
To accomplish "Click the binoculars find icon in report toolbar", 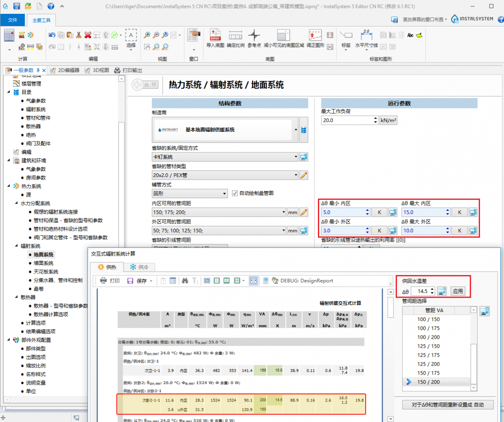I will click(x=185, y=280).
